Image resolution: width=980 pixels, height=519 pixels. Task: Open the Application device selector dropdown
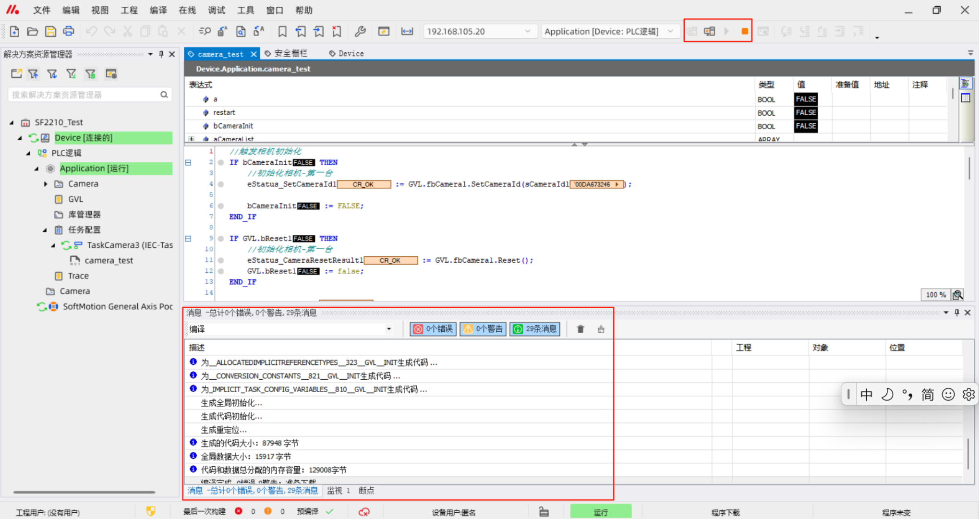[x=671, y=31]
